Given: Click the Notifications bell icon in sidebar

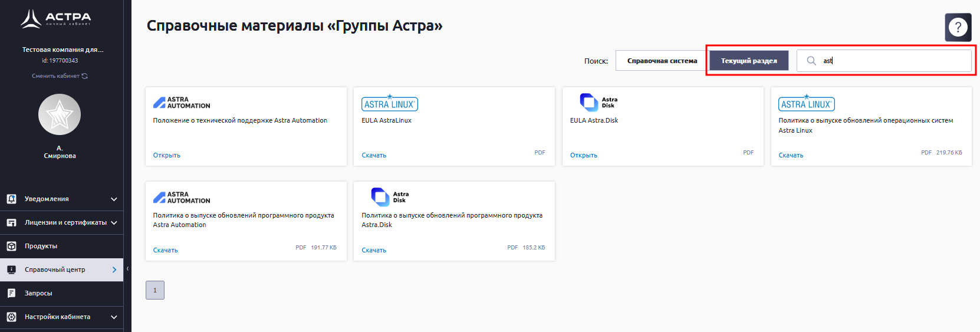Looking at the screenshot, I should point(11,199).
